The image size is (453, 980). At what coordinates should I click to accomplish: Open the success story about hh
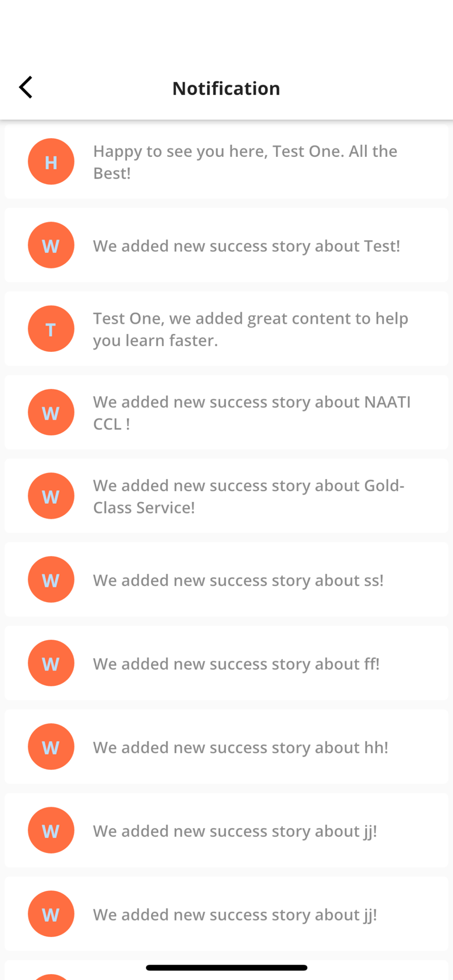[226, 747]
